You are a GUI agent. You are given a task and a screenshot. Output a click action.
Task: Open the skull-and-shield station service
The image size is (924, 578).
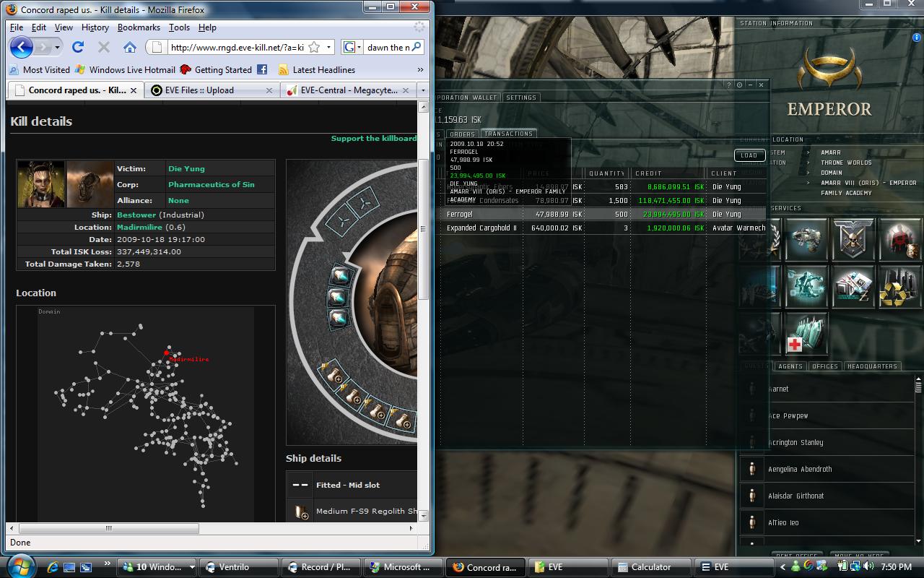click(853, 240)
